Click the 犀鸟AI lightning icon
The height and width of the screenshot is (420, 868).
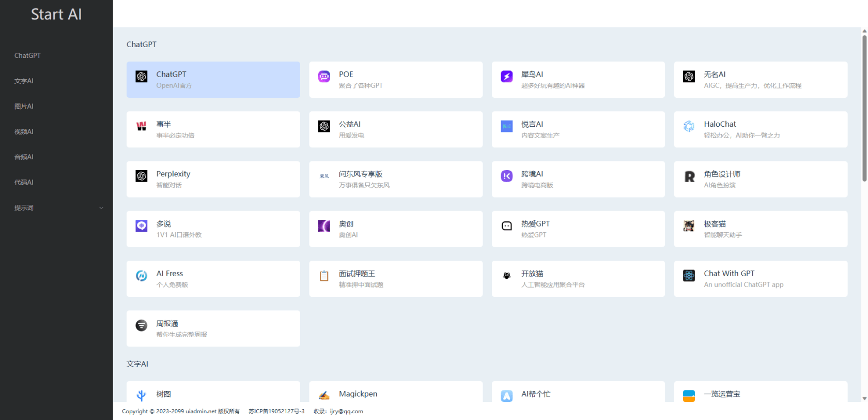click(507, 77)
